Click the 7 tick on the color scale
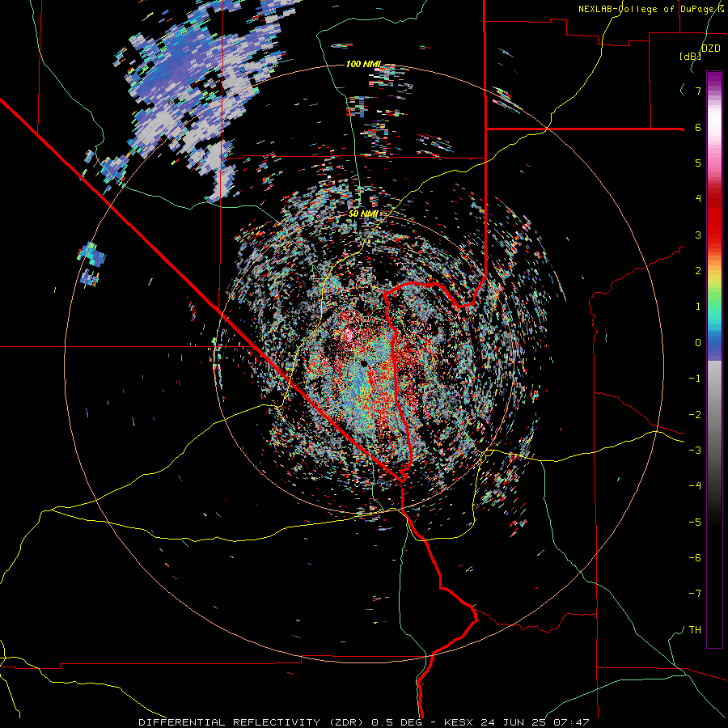728x728 pixels. (x=698, y=91)
